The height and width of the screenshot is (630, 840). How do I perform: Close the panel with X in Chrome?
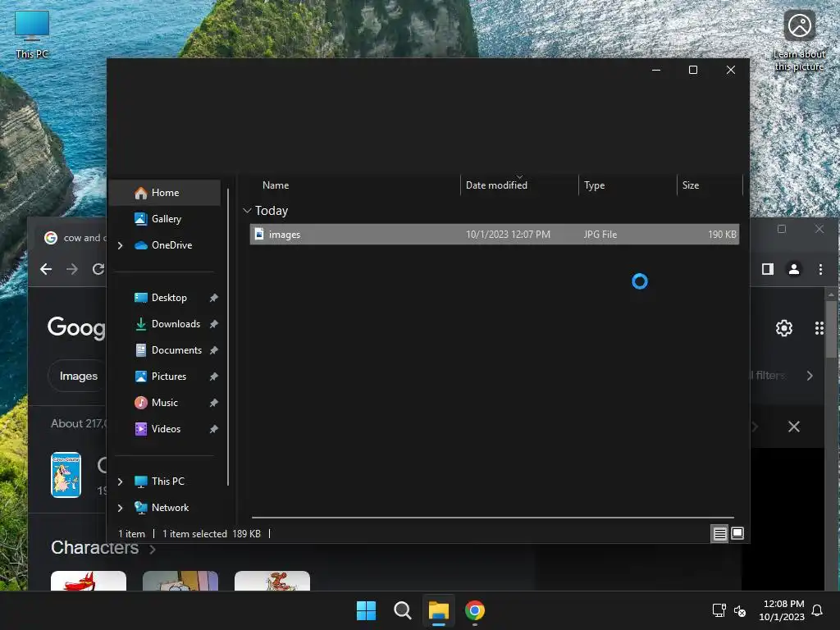coord(794,427)
